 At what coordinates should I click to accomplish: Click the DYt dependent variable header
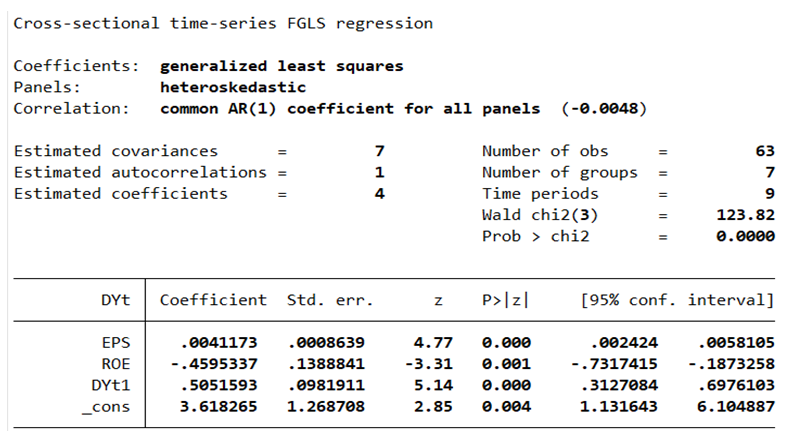click(x=118, y=300)
